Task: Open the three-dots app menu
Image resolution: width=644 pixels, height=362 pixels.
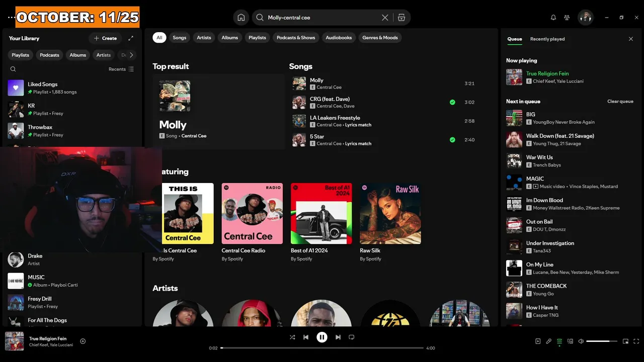Action: tap(11, 18)
